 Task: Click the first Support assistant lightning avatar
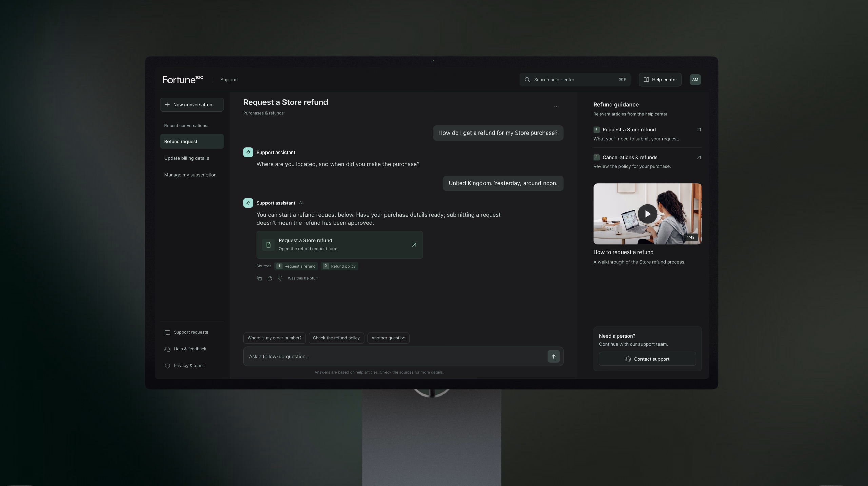(248, 153)
